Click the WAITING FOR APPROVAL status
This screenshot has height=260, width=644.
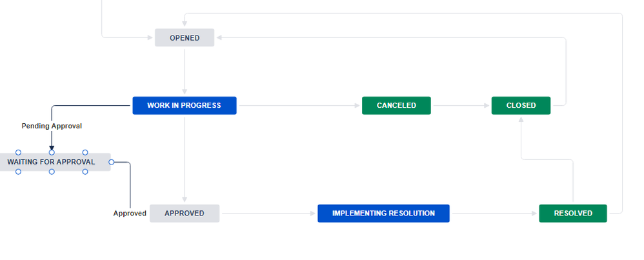(52, 162)
